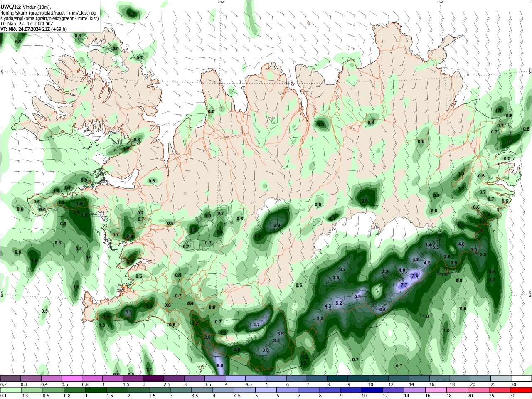Screen dimensions: 532x399
Task: Choose the violet rain swatch labeled 14
Action: click(414, 390)
